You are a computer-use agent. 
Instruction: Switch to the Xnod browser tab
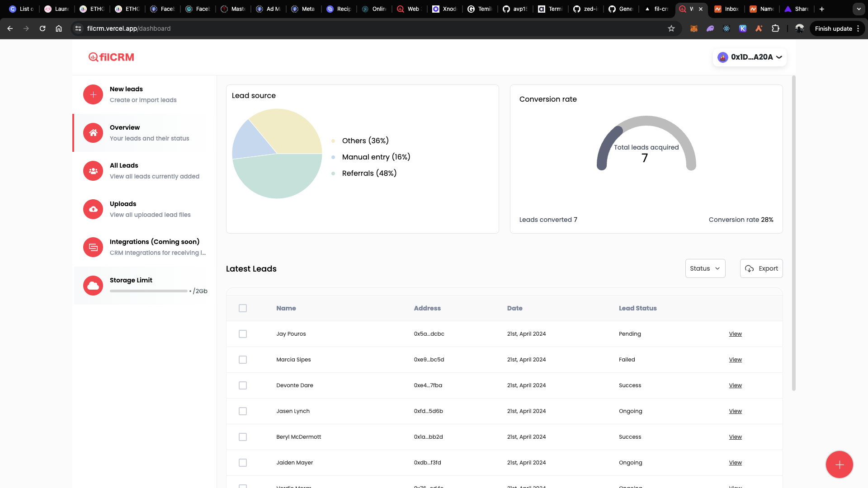pyautogui.click(x=445, y=9)
